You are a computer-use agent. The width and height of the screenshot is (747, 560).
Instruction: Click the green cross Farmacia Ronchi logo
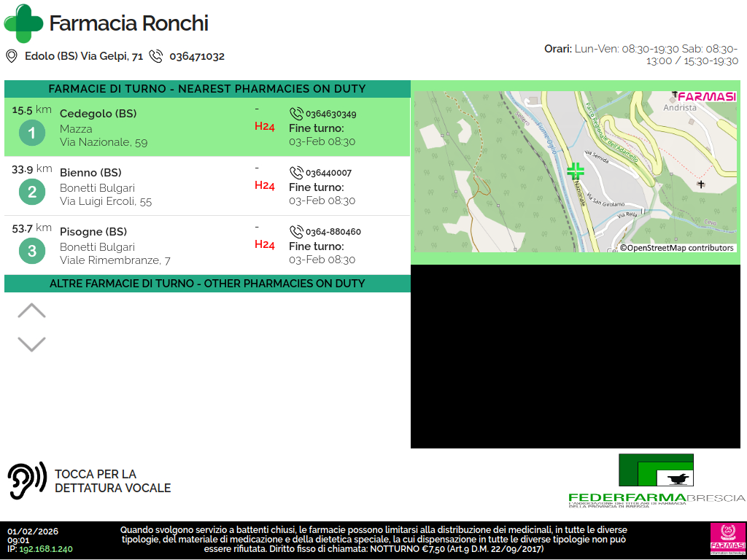[x=23, y=23]
